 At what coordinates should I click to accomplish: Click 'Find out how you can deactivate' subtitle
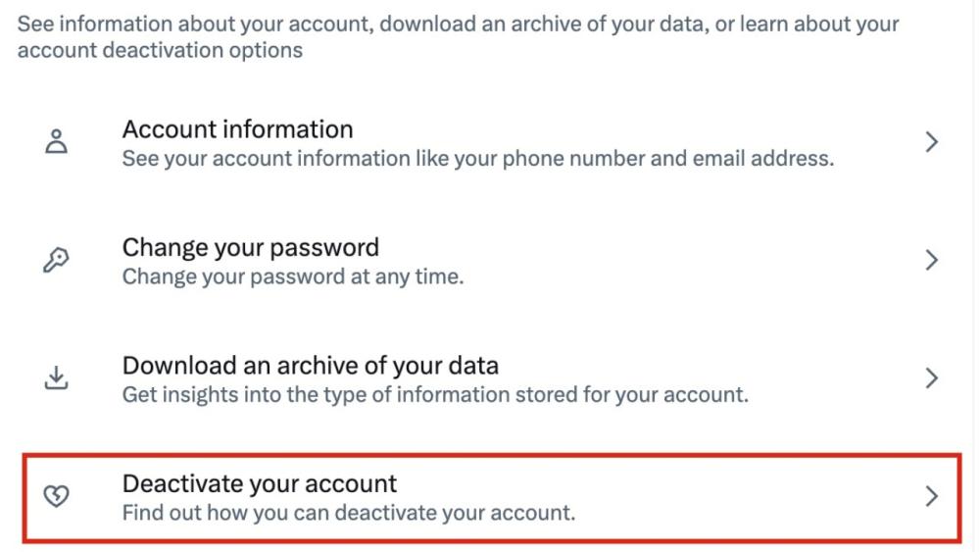[x=348, y=513]
